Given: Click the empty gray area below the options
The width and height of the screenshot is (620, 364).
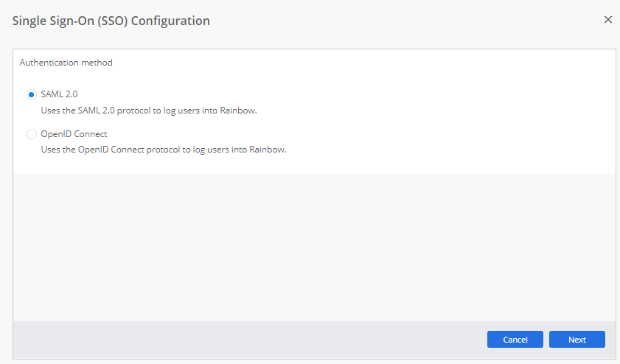Looking at the screenshot, I should click(314, 247).
